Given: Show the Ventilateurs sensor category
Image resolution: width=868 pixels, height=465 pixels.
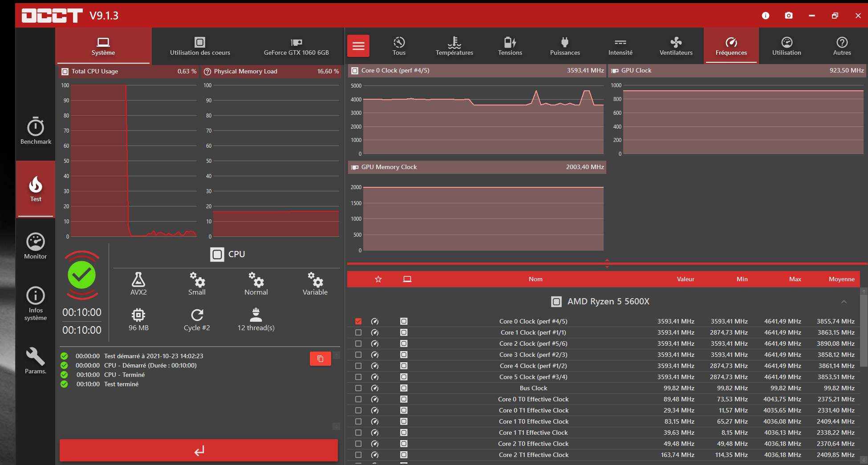Looking at the screenshot, I should pos(676,46).
